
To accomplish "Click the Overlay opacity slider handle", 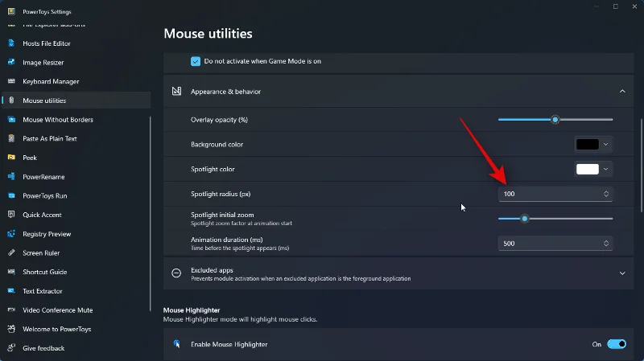I will 555,120.
